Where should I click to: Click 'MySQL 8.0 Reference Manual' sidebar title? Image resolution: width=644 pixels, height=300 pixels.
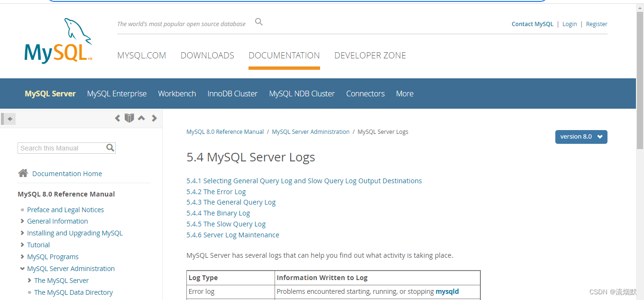pos(66,194)
